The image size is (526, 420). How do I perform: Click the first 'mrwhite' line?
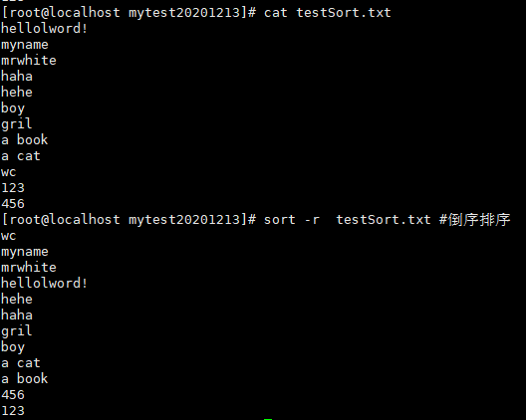coord(29,61)
